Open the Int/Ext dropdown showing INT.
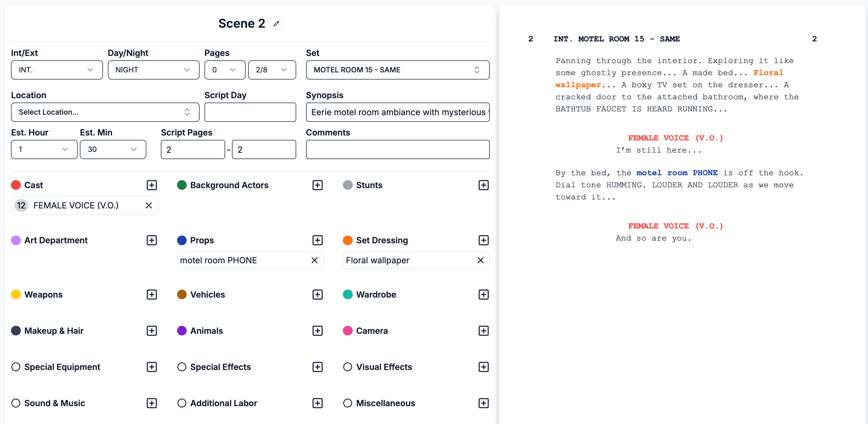The image size is (868, 424). click(57, 70)
